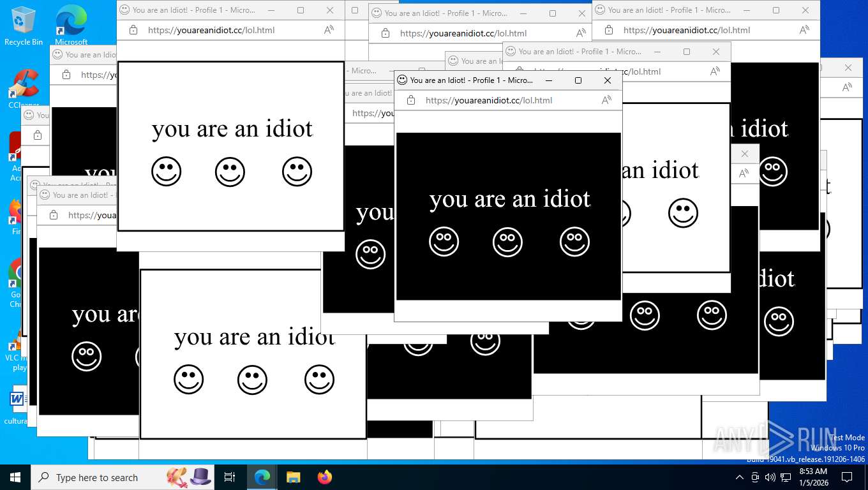Select the CCleaner desktop shortcut
This screenshot has height=490, width=868.
24,89
